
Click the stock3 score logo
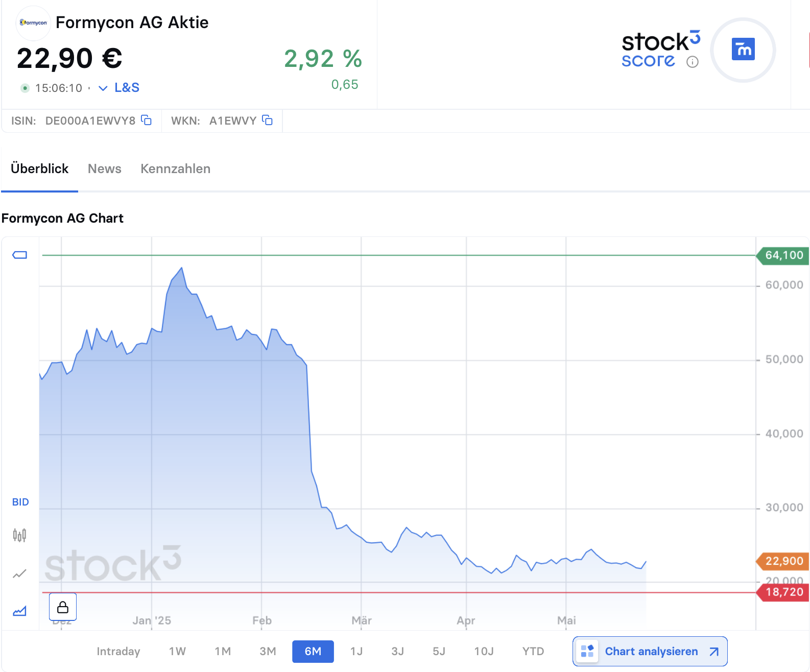click(x=660, y=49)
